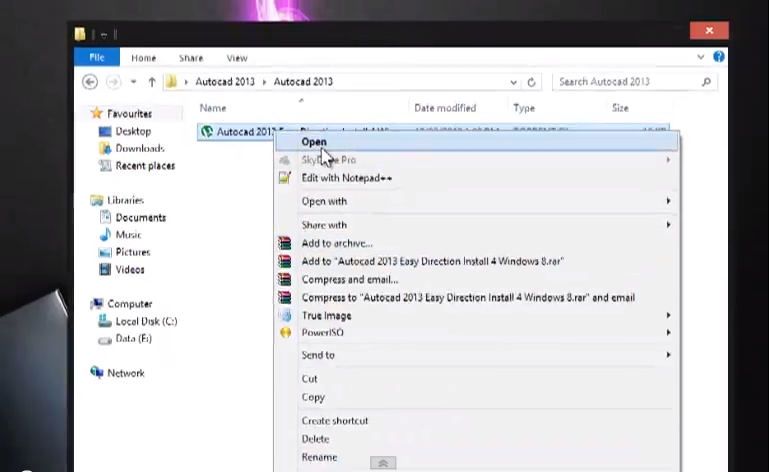Click the SkyDrive Pro cloud icon
769x472 pixels.
[x=284, y=160]
